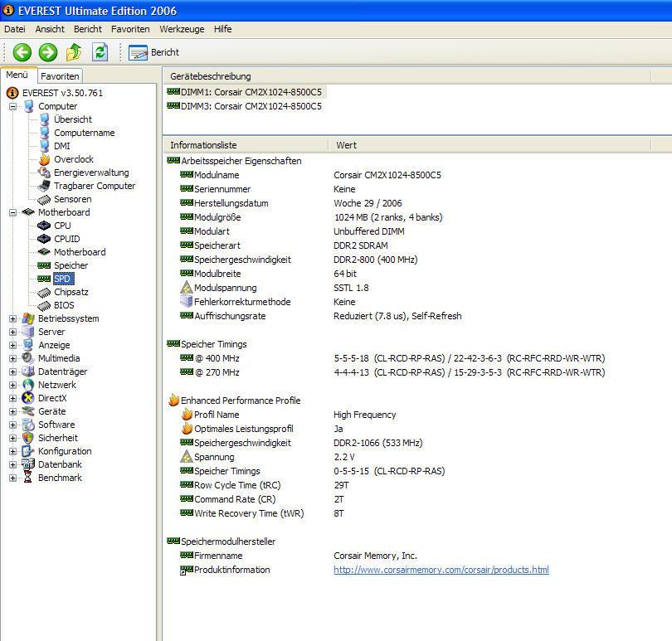Collapse the Motherboard tree node
The image size is (672, 641).
tap(12, 212)
